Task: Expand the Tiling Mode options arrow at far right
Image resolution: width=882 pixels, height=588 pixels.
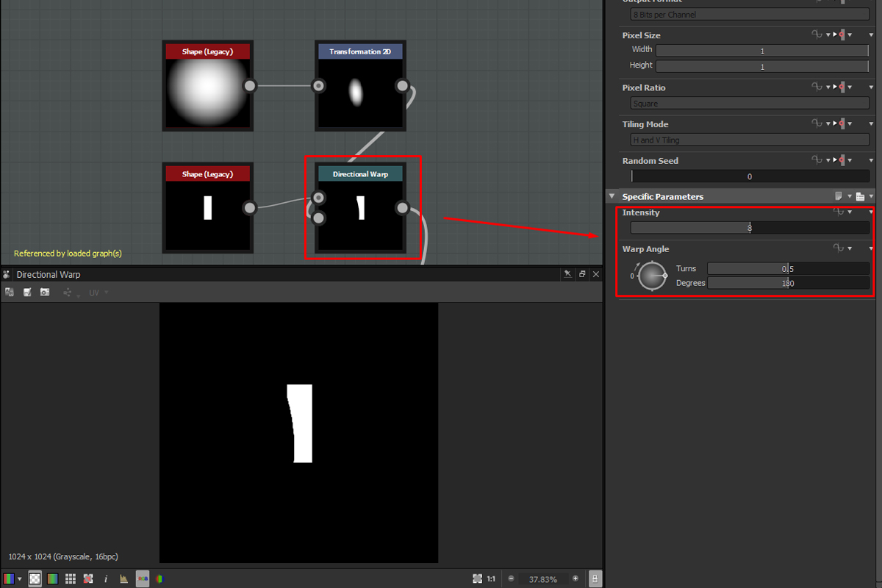Action: point(871,123)
